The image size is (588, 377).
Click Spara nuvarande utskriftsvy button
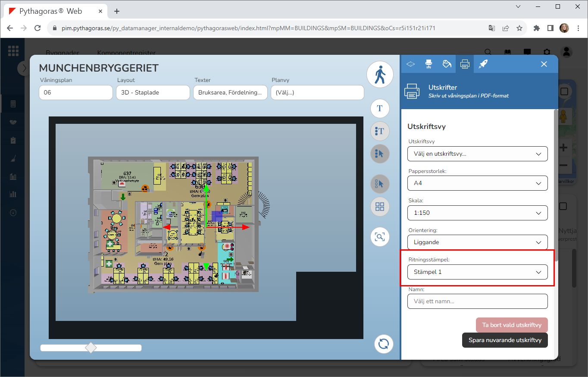(x=504, y=340)
